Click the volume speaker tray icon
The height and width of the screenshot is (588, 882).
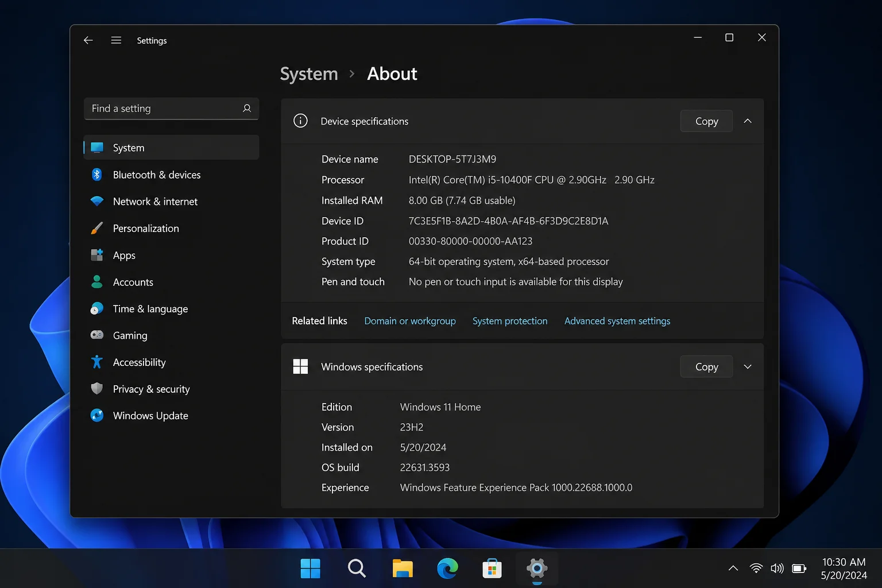coord(777,568)
